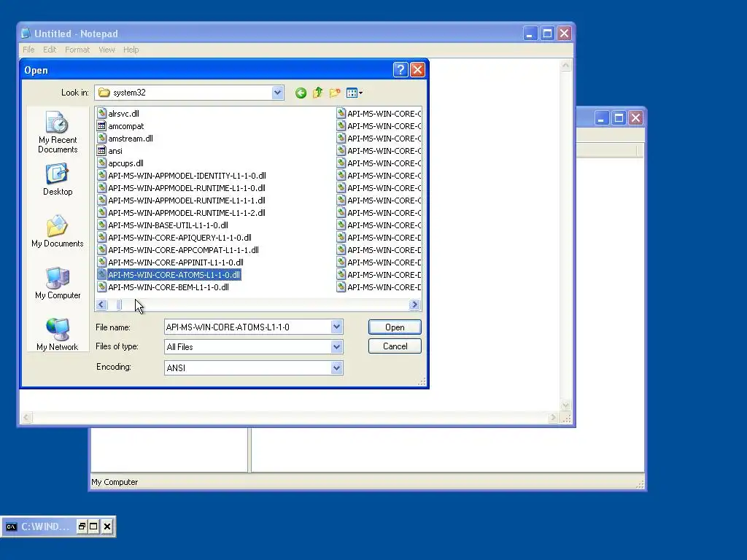Select icon of CORE-APPCOMPAT-L1-1-1.dll
Image resolution: width=747 pixels, height=560 pixels.
coord(101,249)
